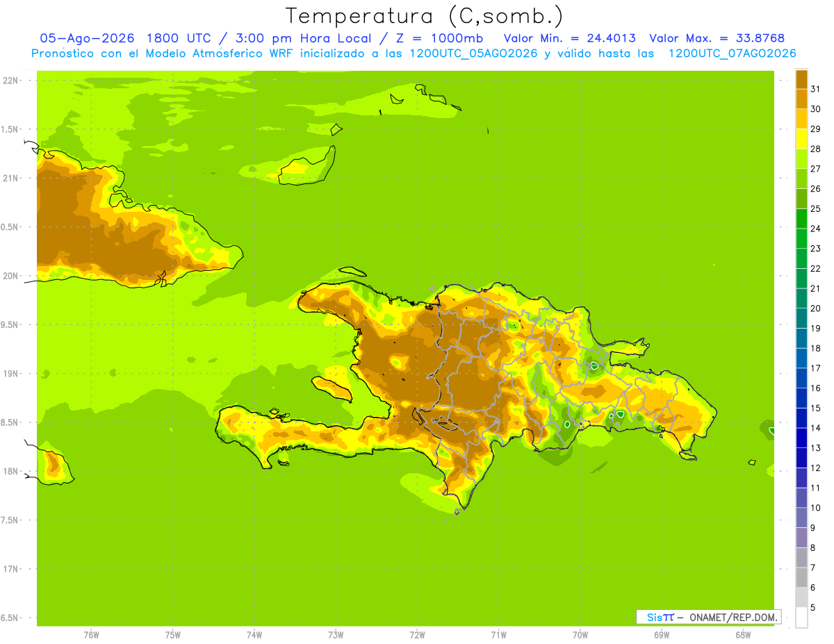Click the legend value 12

click(815, 468)
